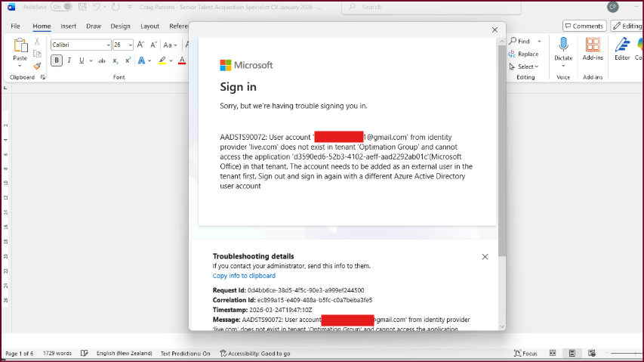Screen dimensions: 644x362
Task: Click the Search box in title bar
Action: click(x=431, y=7)
